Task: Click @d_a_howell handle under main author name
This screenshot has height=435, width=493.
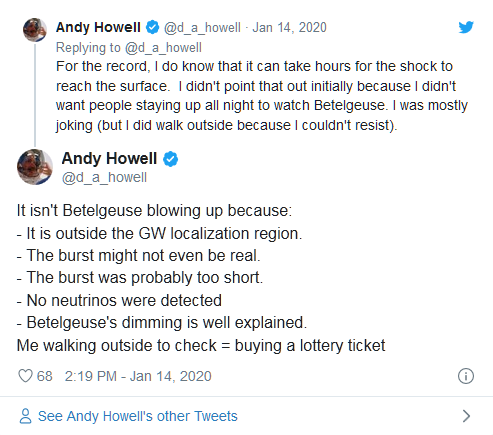Action: (x=104, y=177)
